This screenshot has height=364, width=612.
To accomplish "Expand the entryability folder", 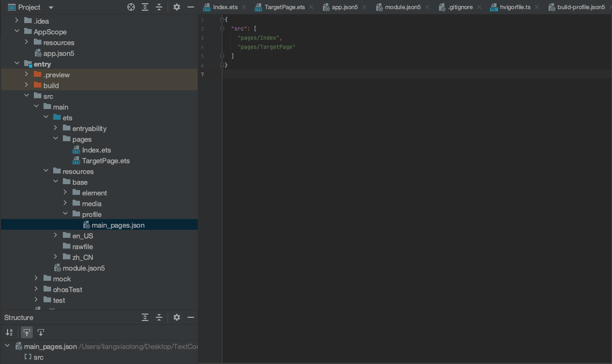I will coord(55,128).
